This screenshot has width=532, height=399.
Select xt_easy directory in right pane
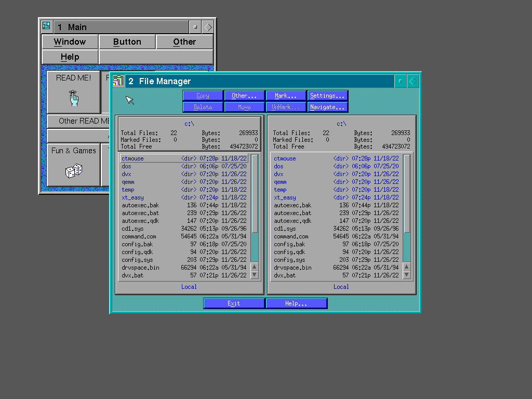(336, 197)
